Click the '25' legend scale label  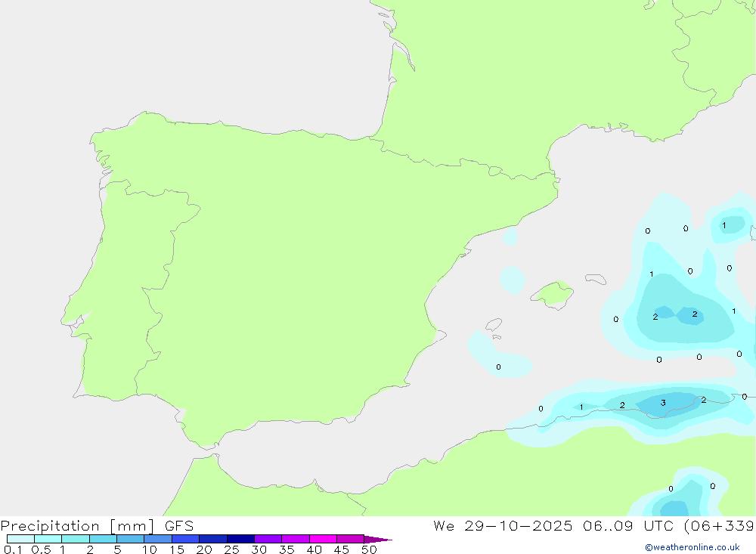click(x=232, y=549)
